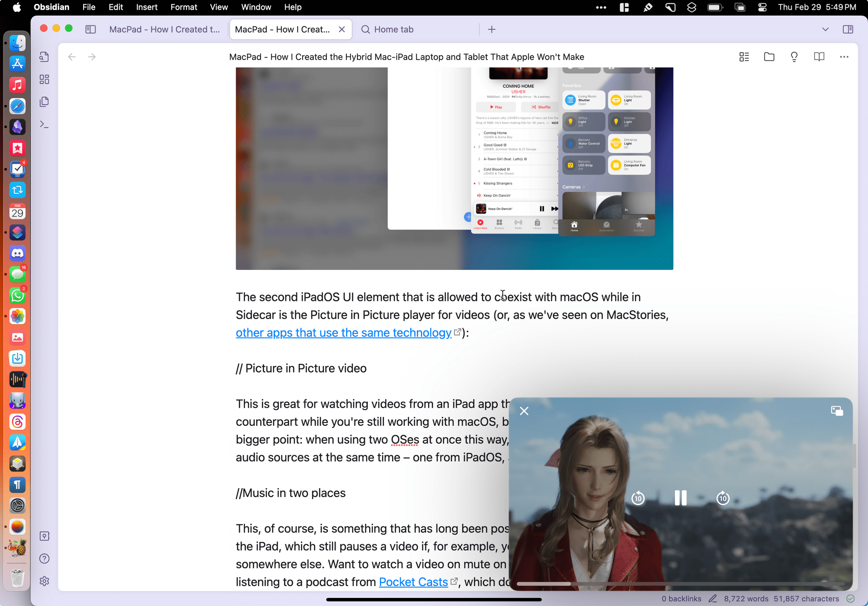Pause the Picture in Picture video
Image resolution: width=868 pixels, height=606 pixels.
(x=681, y=498)
